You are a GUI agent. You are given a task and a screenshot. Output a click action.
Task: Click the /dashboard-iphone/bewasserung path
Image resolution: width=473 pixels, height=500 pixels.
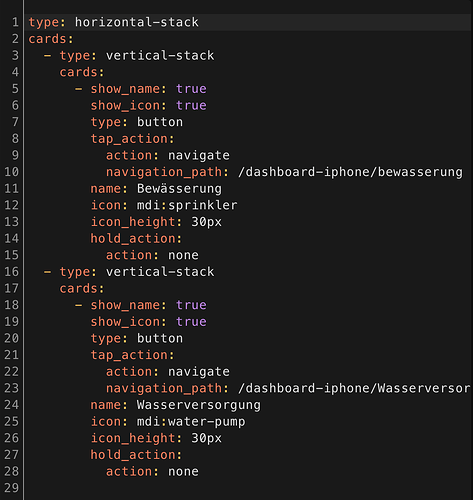point(350,172)
